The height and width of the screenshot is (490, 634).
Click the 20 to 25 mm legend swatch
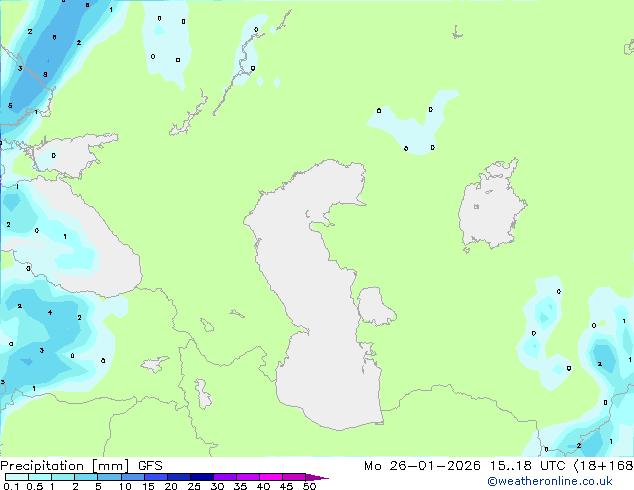point(178,477)
